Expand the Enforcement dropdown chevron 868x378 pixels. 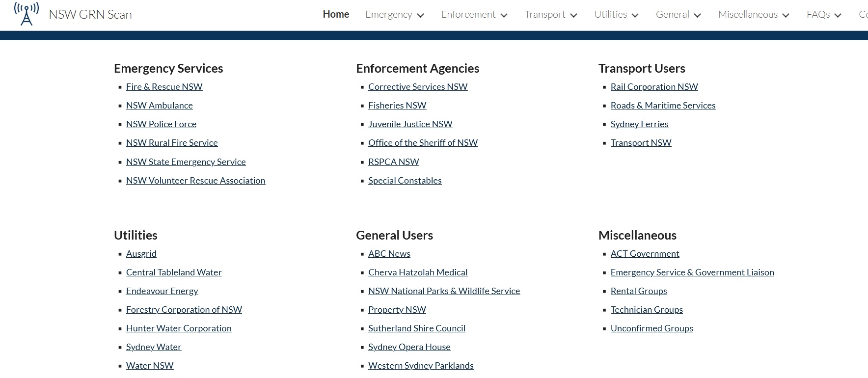pyautogui.click(x=504, y=15)
